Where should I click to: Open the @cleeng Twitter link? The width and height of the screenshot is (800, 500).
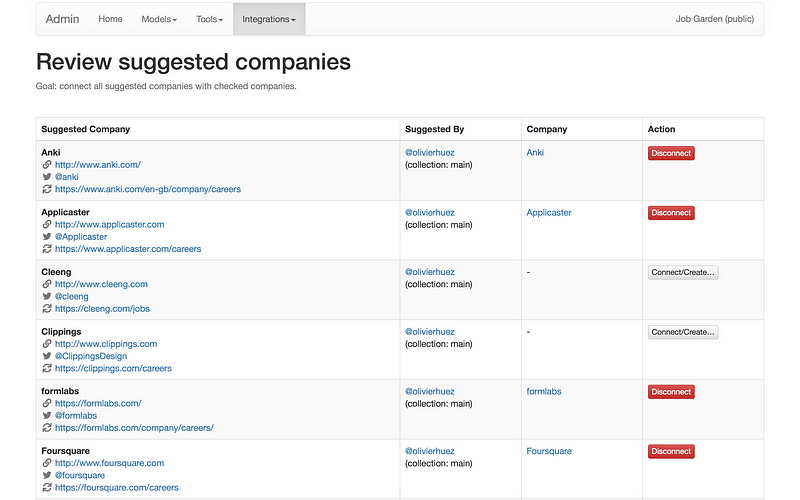click(72, 296)
